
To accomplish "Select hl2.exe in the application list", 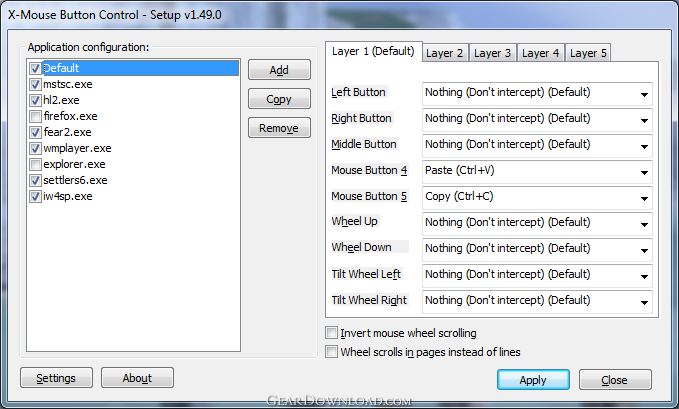I will click(x=61, y=100).
